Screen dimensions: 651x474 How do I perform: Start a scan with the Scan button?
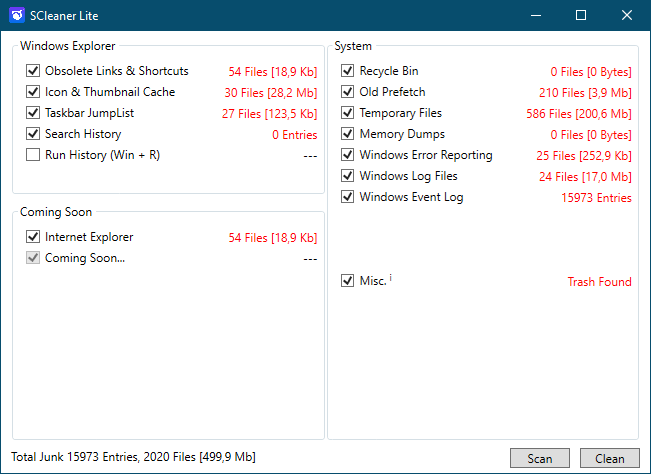point(540,458)
